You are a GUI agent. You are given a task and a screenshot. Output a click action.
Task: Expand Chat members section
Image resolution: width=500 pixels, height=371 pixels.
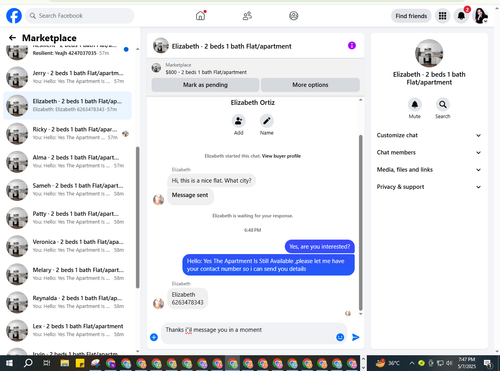click(x=429, y=152)
